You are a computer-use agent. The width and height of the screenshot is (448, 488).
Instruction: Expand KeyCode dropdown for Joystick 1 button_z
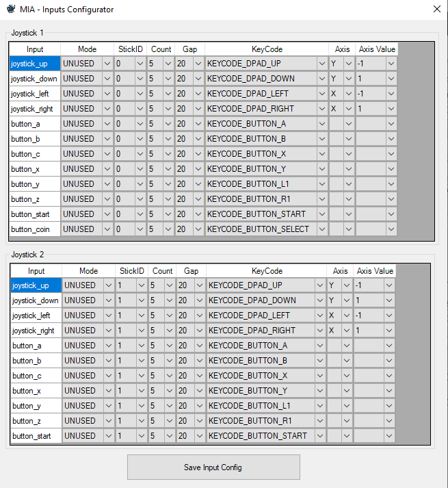(322, 199)
